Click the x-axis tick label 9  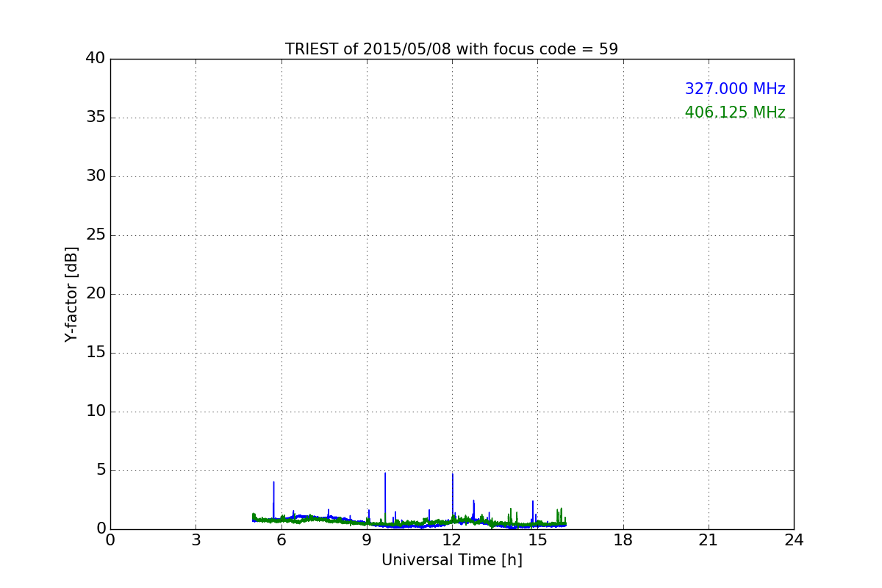[x=367, y=540]
